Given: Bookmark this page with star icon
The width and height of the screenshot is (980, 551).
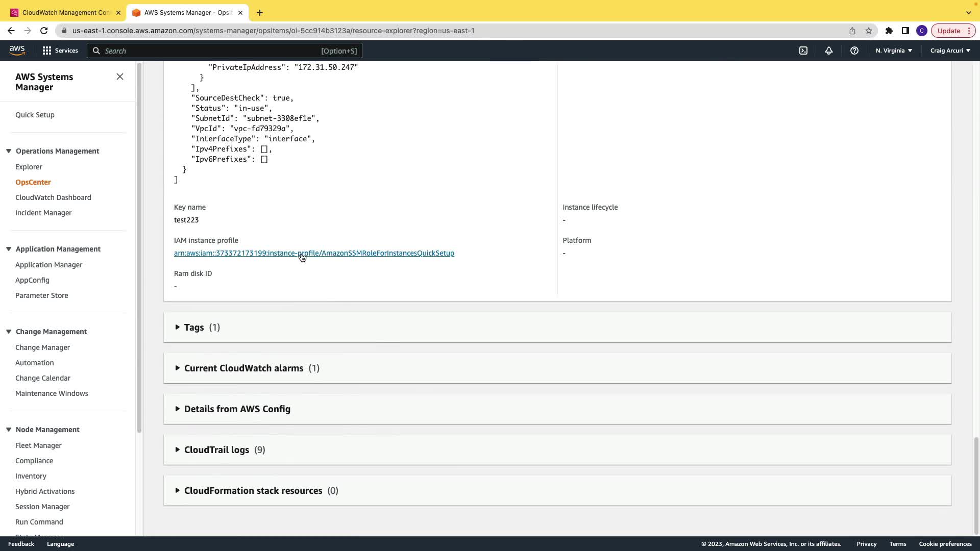Looking at the screenshot, I should click(869, 31).
